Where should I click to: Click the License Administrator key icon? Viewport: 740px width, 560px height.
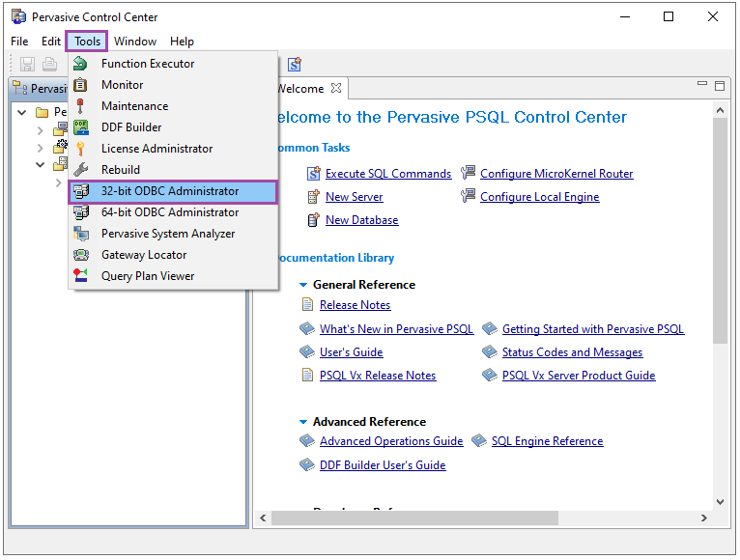81,149
